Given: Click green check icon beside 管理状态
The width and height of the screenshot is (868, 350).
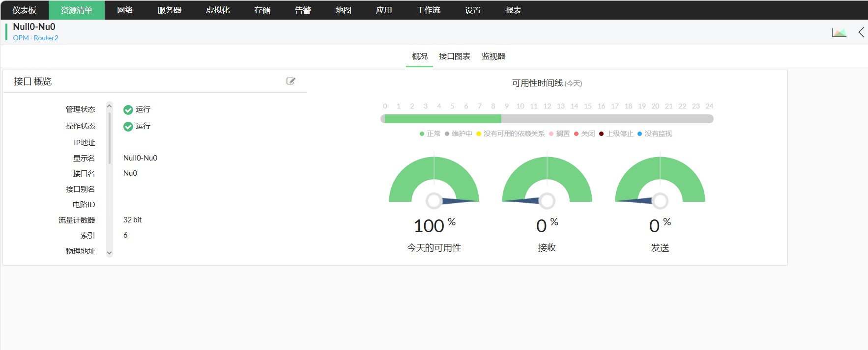Looking at the screenshot, I should pyautogui.click(x=128, y=109).
